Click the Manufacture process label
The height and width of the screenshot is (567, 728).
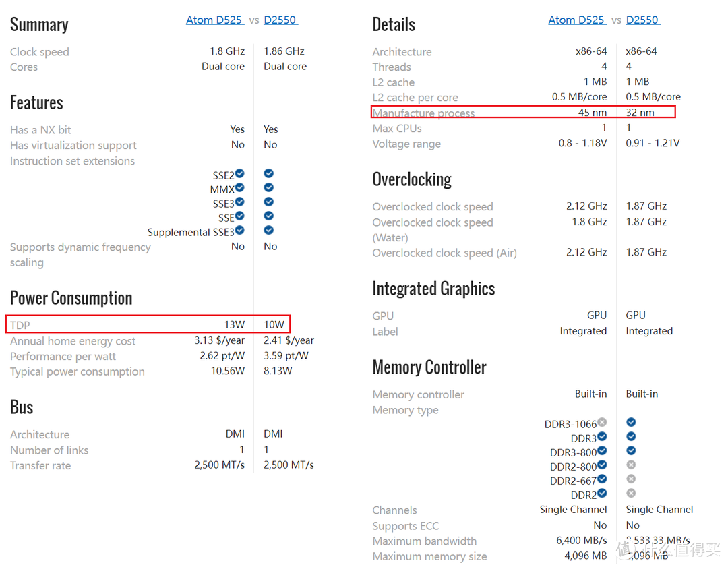tap(423, 113)
